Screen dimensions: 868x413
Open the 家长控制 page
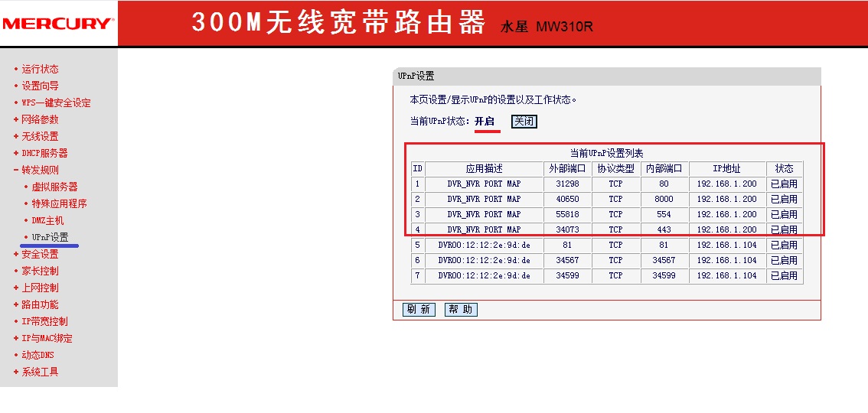[x=40, y=271]
